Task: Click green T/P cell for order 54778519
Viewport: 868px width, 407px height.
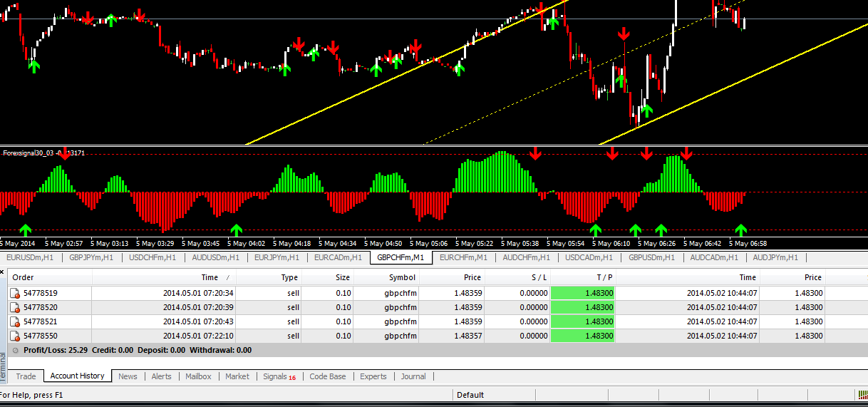Action: [x=584, y=293]
